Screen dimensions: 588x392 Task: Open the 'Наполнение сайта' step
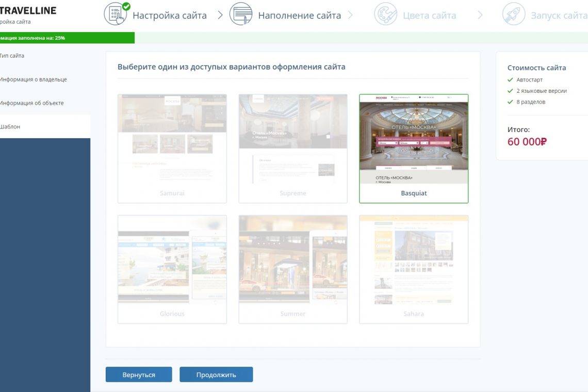300,15
